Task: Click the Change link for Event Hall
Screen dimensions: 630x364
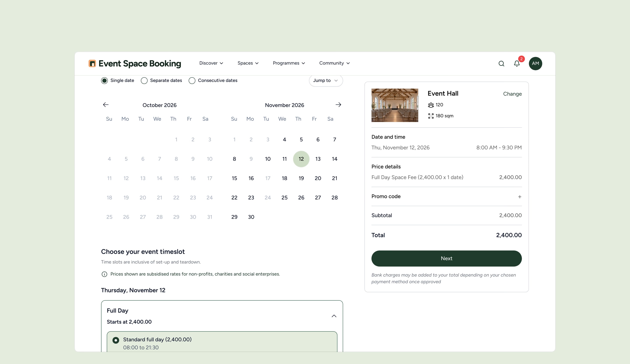Action: coord(512,94)
